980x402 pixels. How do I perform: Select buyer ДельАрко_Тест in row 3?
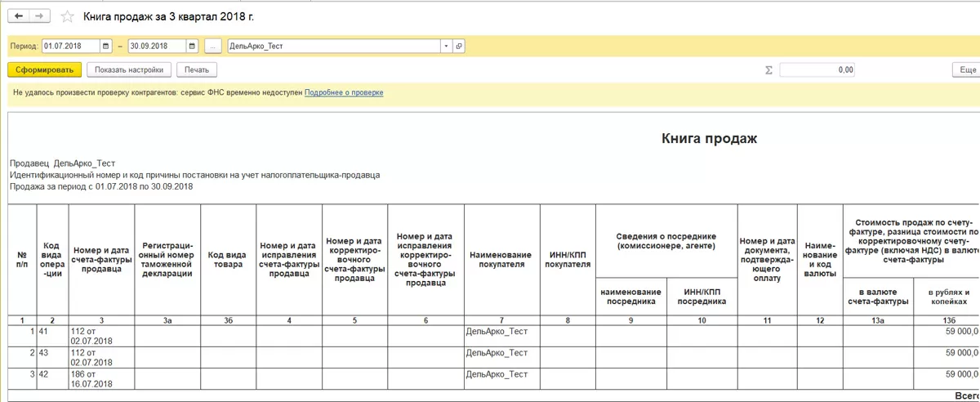pos(501,378)
